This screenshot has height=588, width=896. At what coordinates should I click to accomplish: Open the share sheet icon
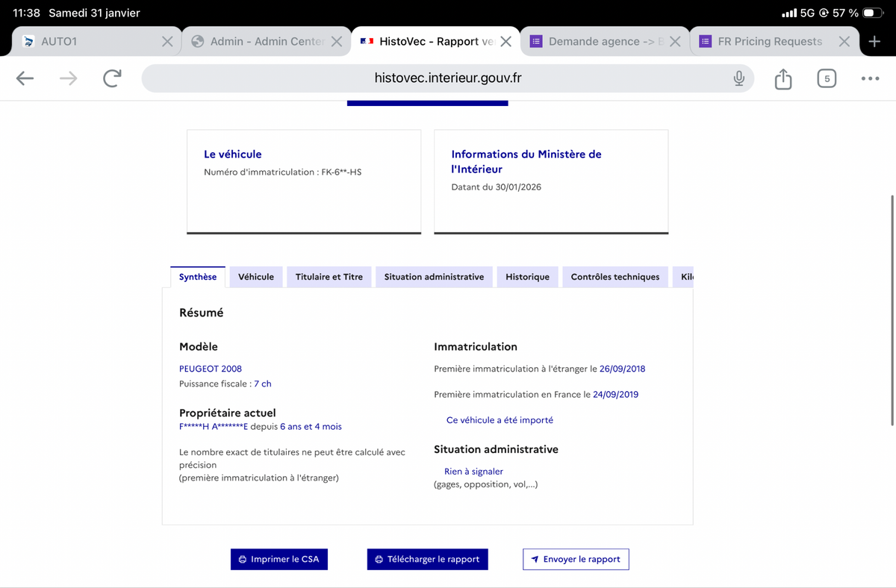[x=783, y=78]
